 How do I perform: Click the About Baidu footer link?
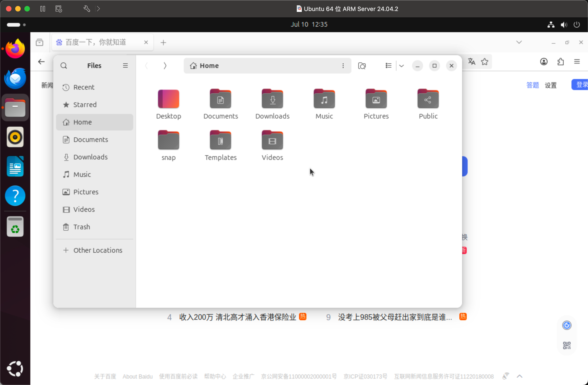pos(138,376)
